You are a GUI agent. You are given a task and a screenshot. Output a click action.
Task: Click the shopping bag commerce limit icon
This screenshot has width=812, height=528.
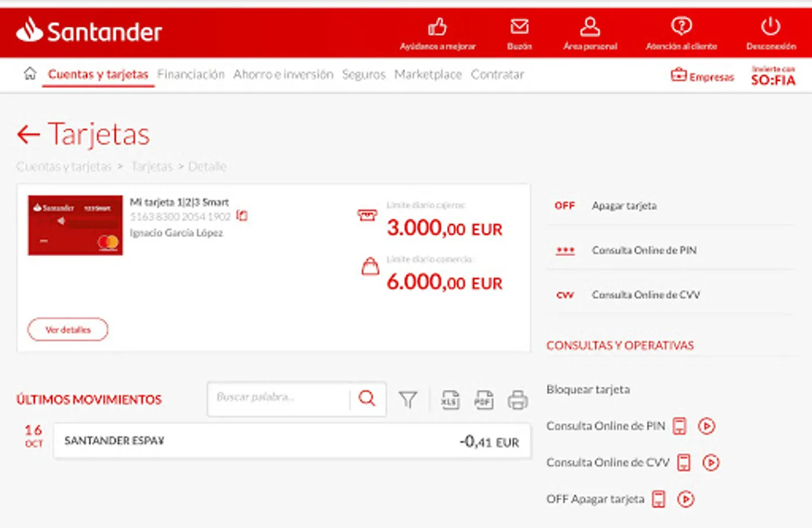coord(370,266)
